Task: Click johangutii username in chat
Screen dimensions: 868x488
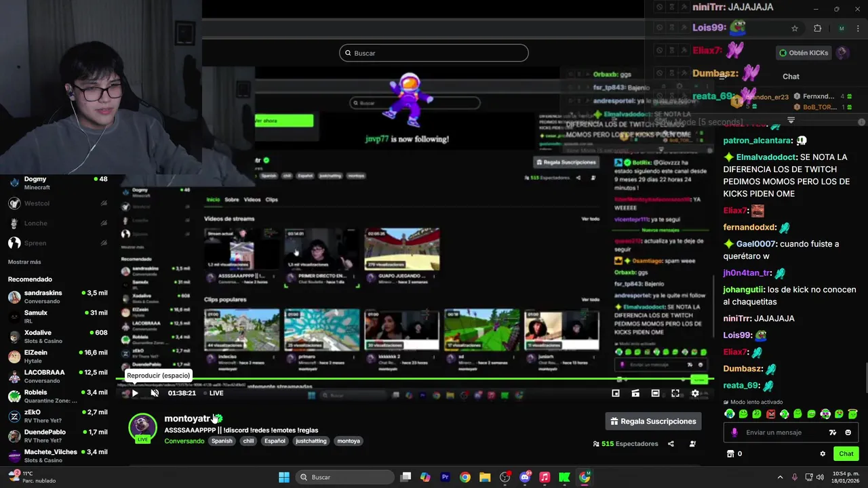Action: click(744, 289)
